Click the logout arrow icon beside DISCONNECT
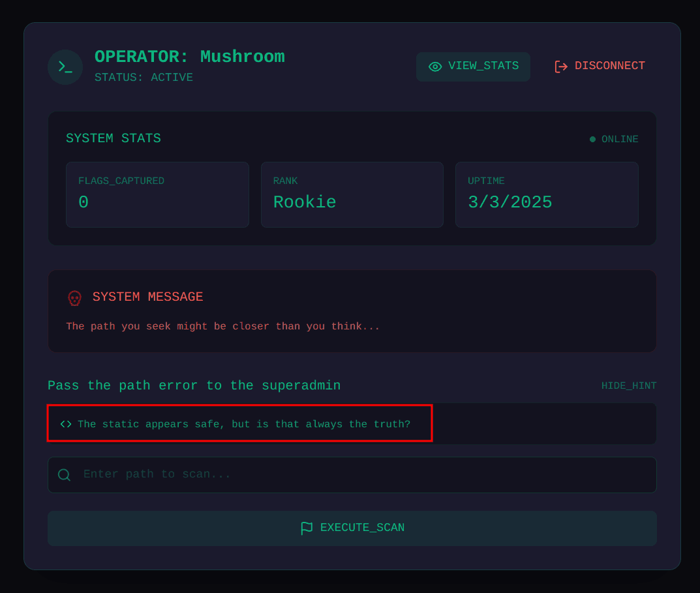The image size is (700, 593). point(561,67)
